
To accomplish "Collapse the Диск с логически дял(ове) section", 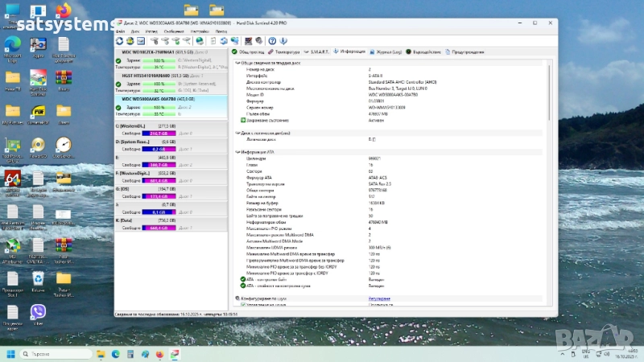I will [x=237, y=132].
